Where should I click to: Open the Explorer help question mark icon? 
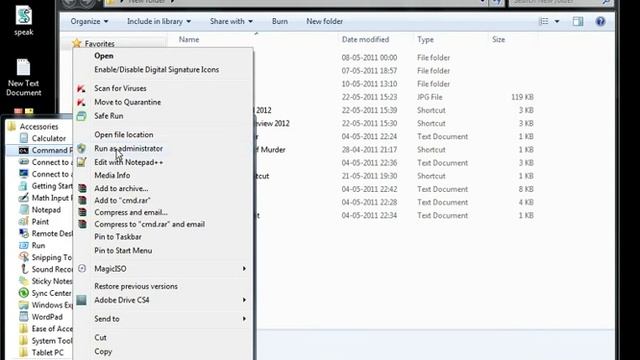(600, 21)
